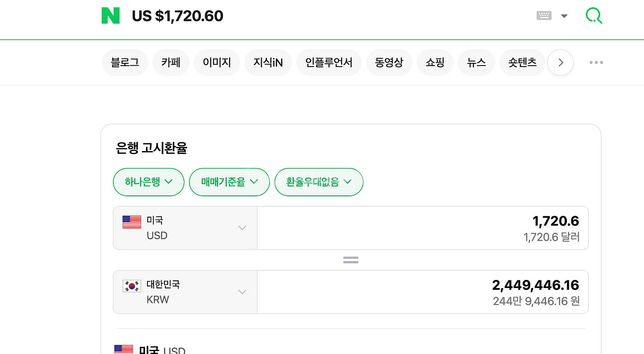Click the United States flag icon
The width and height of the screenshot is (644, 354).
132,222
